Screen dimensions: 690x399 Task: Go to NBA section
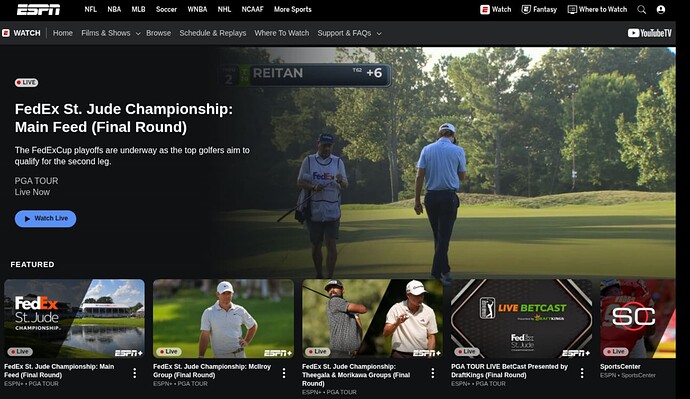click(114, 9)
